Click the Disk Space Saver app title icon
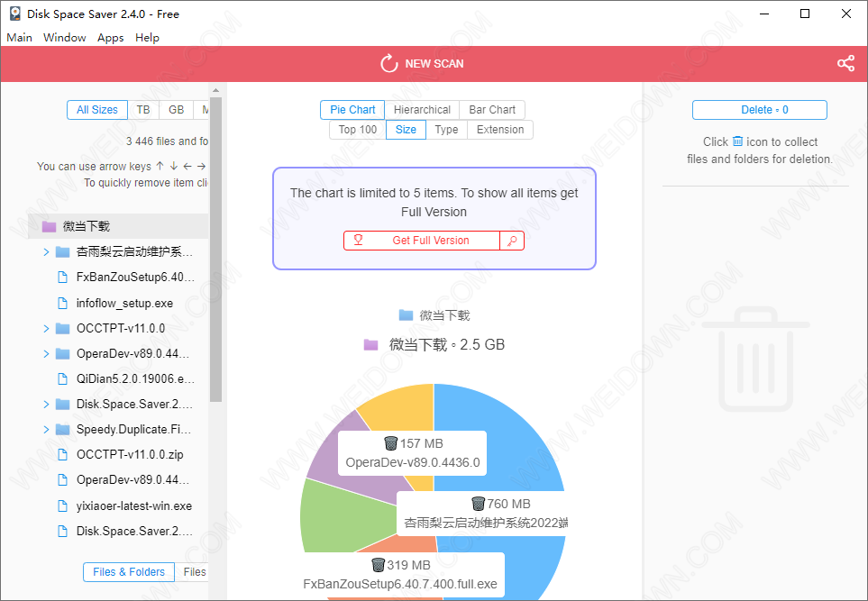 coord(14,14)
